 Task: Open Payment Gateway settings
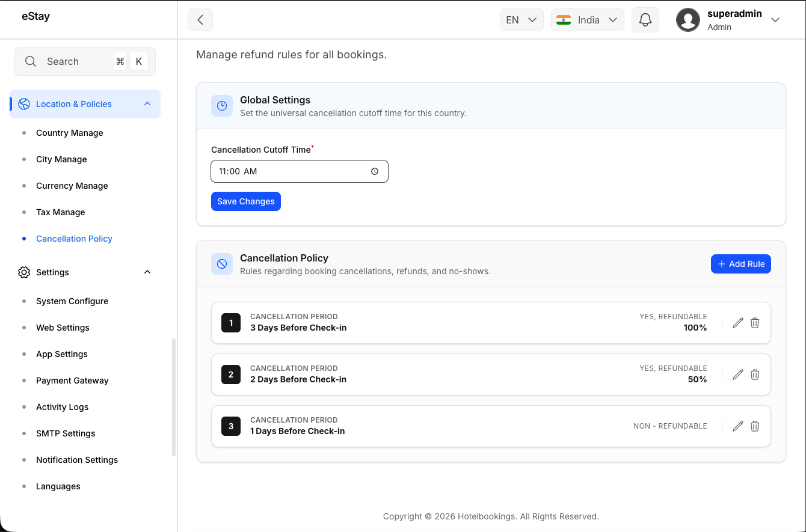(72, 381)
